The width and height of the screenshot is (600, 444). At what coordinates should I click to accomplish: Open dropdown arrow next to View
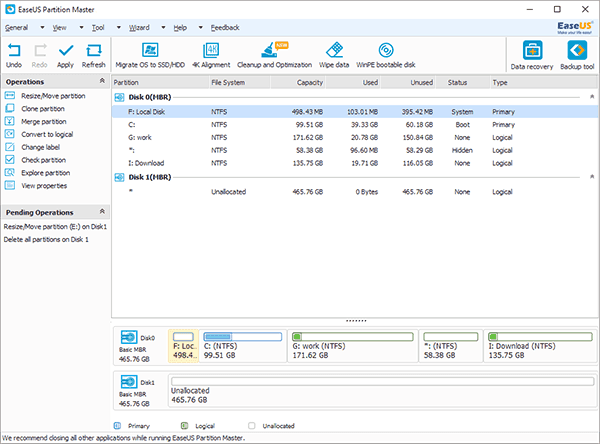(81, 28)
